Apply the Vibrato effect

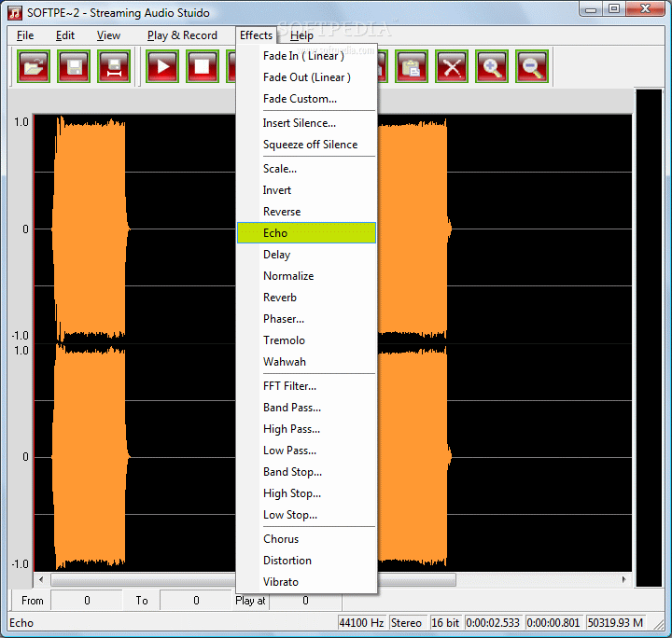(306, 582)
